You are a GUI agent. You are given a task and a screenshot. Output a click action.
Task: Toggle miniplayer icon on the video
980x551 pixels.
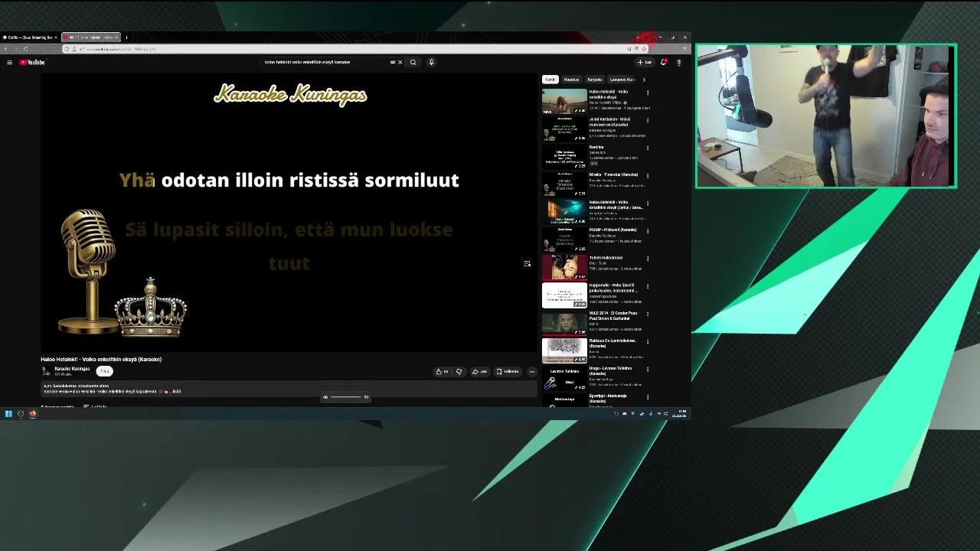527,263
